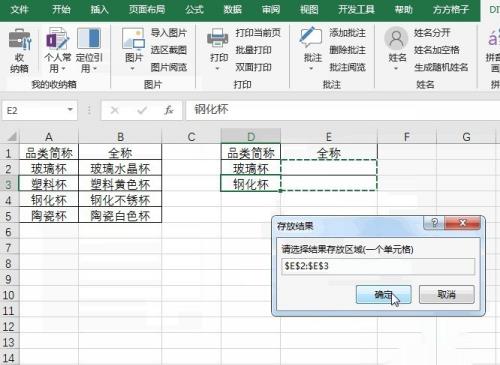
Task: Close the 存放结果 dialog
Action: click(x=463, y=223)
